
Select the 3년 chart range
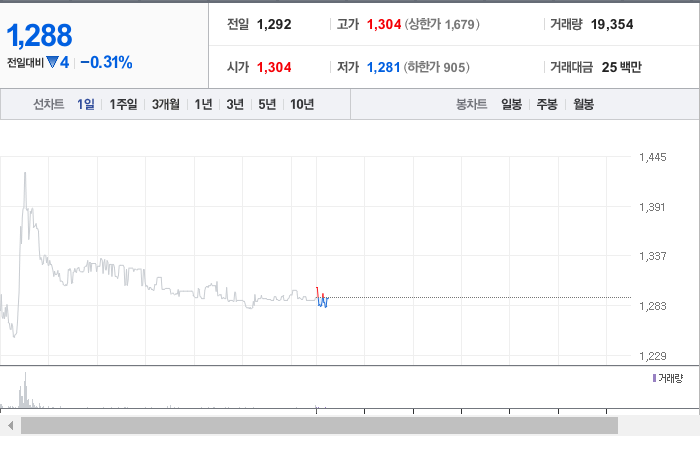235,104
